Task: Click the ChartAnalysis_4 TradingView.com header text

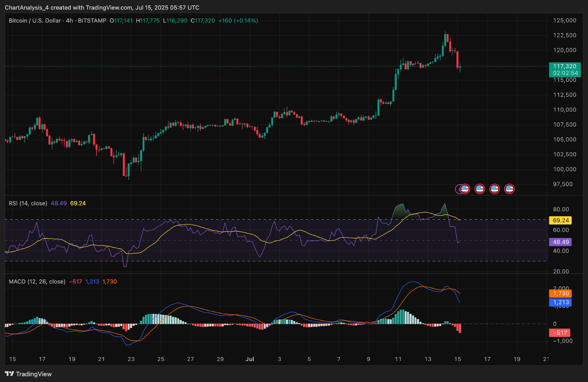Action: tap(102, 7)
